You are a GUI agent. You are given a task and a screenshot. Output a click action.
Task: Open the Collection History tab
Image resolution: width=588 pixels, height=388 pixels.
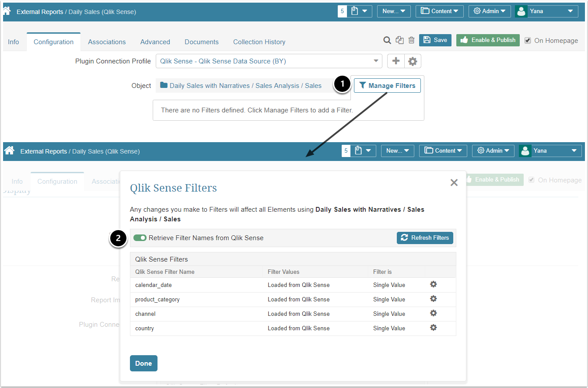click(x=259, y=42)
